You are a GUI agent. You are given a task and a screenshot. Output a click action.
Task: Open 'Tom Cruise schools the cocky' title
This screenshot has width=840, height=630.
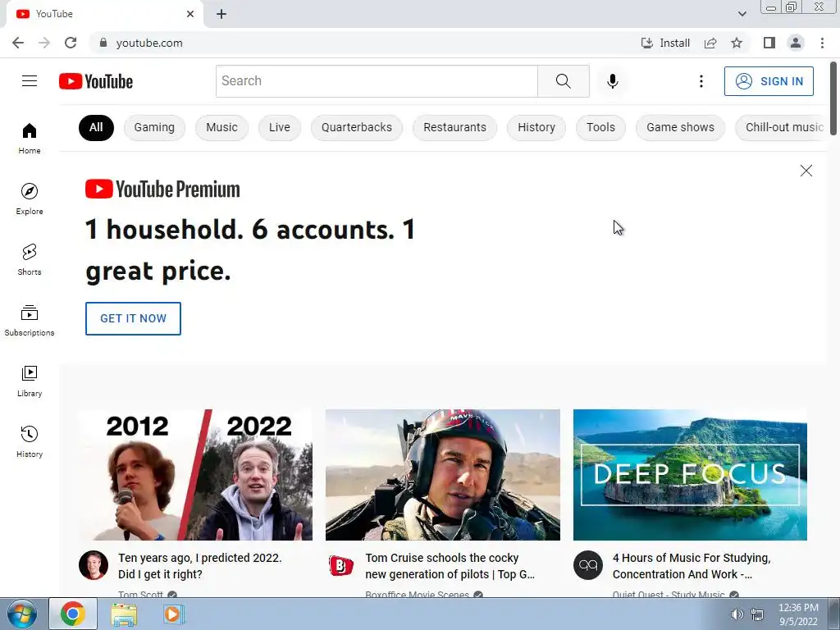coord(450,566)
